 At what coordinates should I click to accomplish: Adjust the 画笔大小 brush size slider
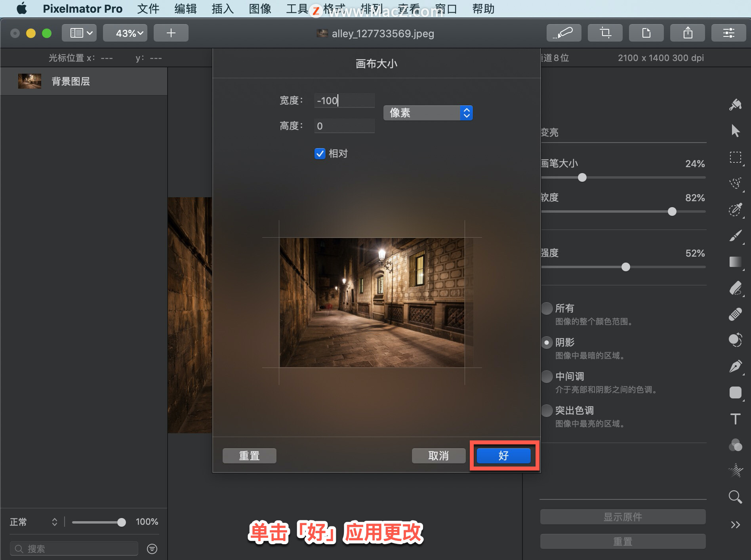coord(582,177)
